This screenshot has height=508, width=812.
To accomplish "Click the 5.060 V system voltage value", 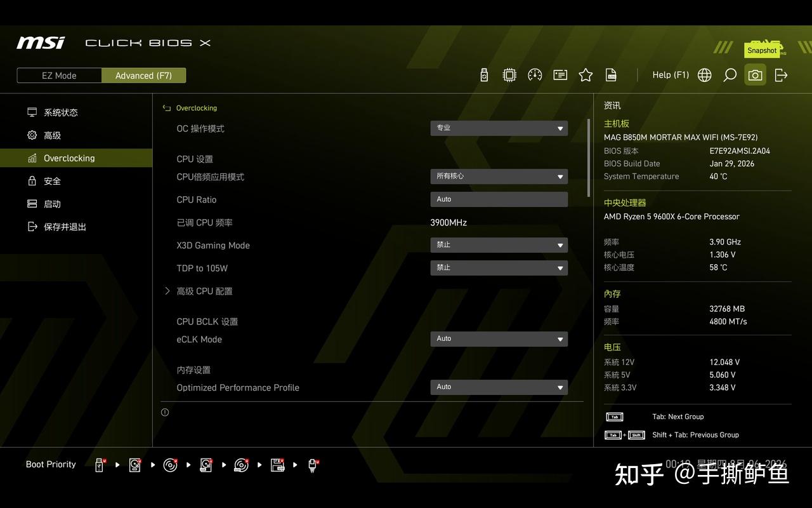I will pos(723,375).
